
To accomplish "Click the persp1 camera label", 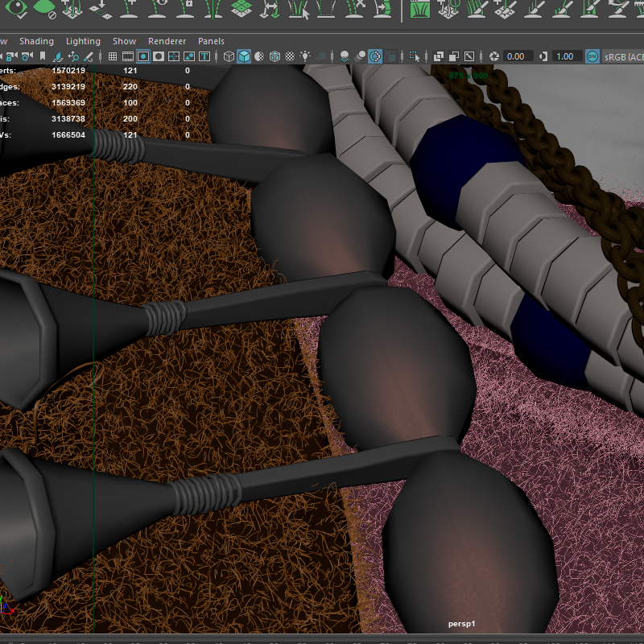I will [x=461, y=623].
